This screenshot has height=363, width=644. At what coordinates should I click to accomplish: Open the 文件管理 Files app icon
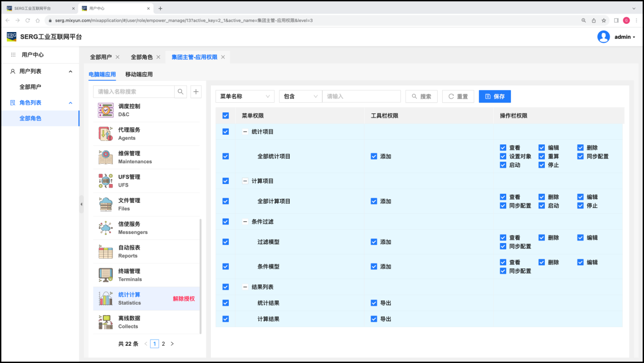tap(106, 204)
